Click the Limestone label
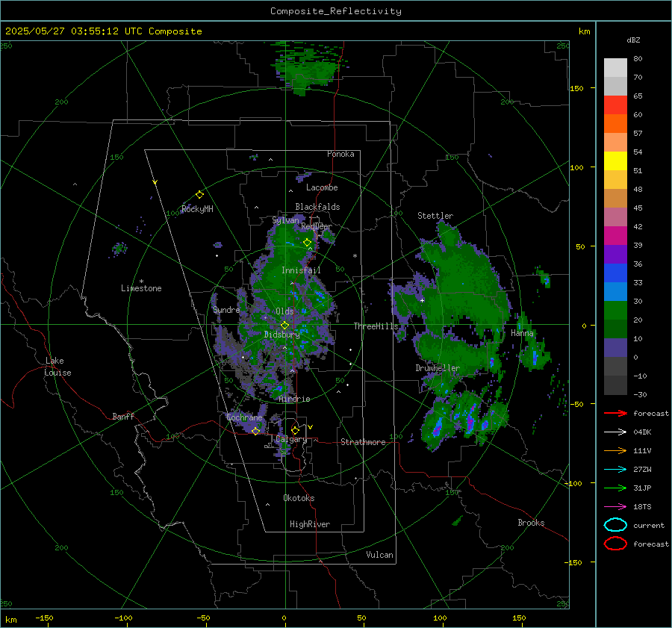 pyautogui.click(x=141, y=288)
